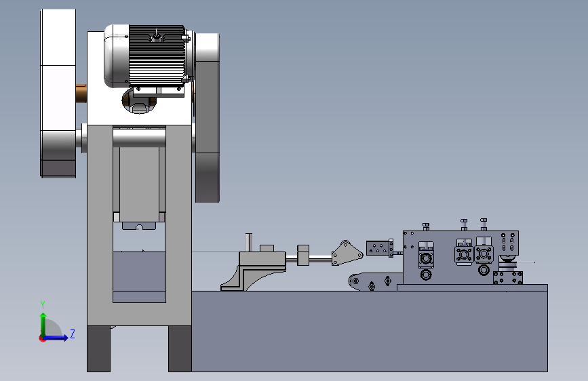Select the belt guard right of the motor

pyautogui.click(x=208, y=118)
